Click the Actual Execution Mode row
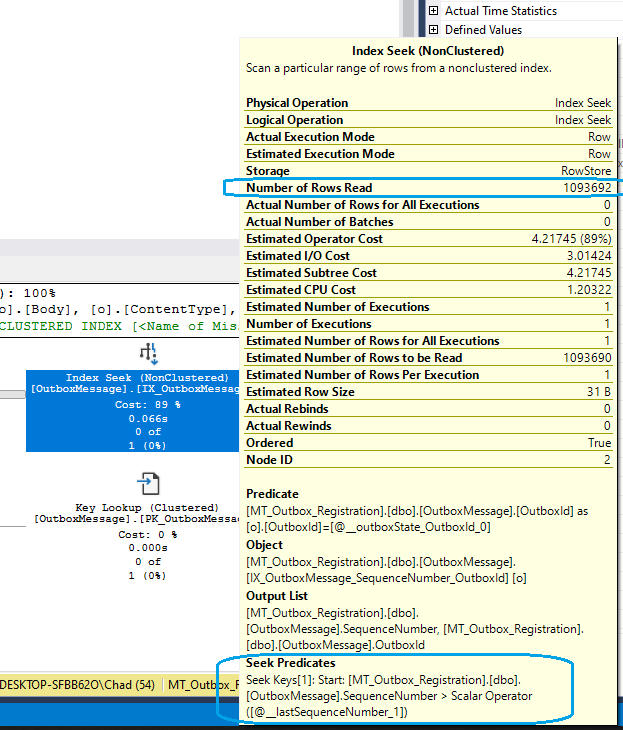 tap(428, 137)
